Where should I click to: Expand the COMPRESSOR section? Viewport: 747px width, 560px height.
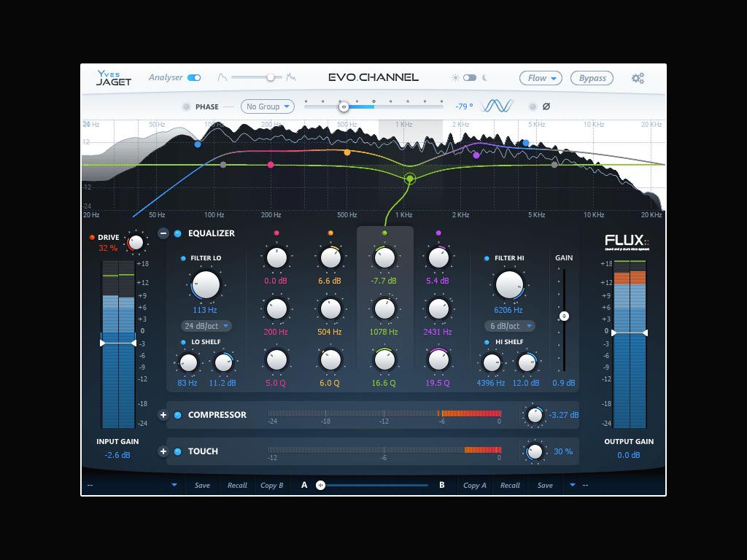[x=163, y=415]
